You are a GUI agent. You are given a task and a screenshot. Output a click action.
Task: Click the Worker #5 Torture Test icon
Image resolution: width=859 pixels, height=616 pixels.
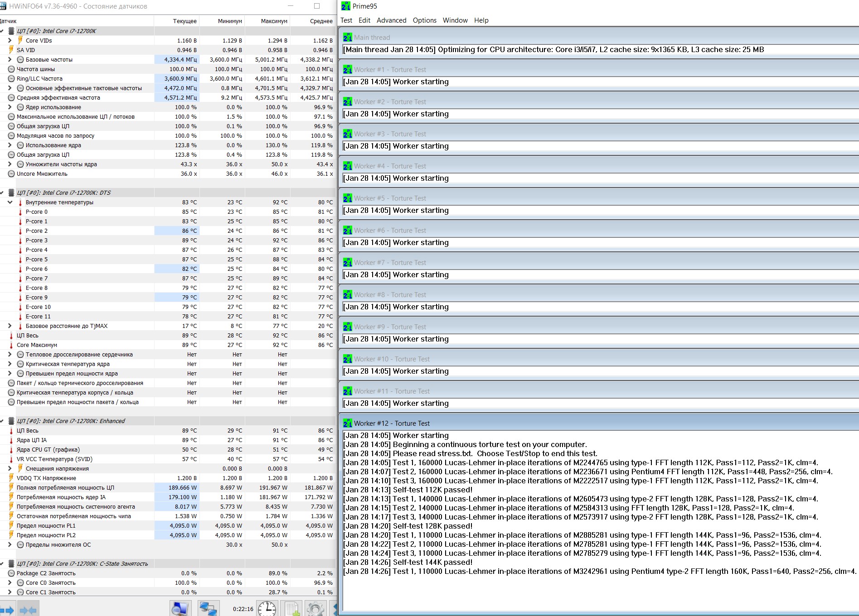pos(348,198)
